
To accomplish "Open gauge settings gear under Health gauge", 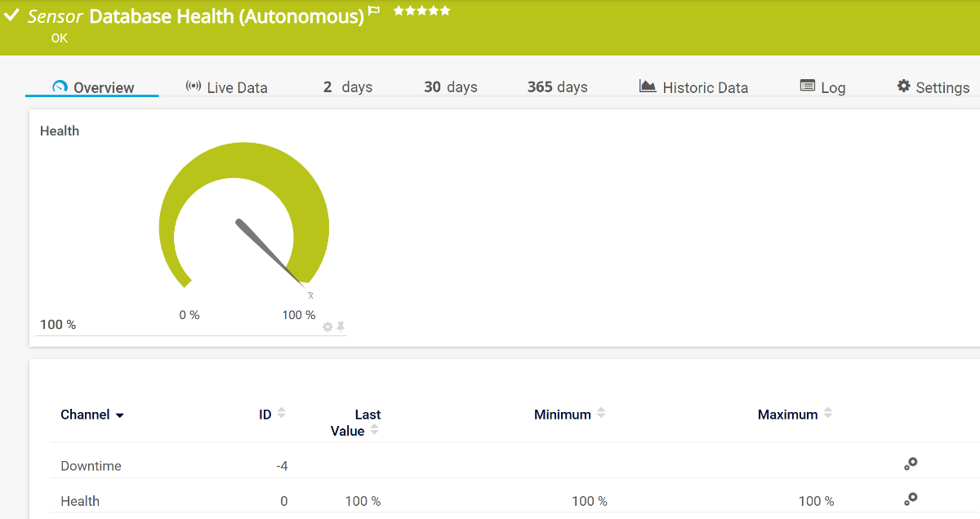I will tap(327, 326).
